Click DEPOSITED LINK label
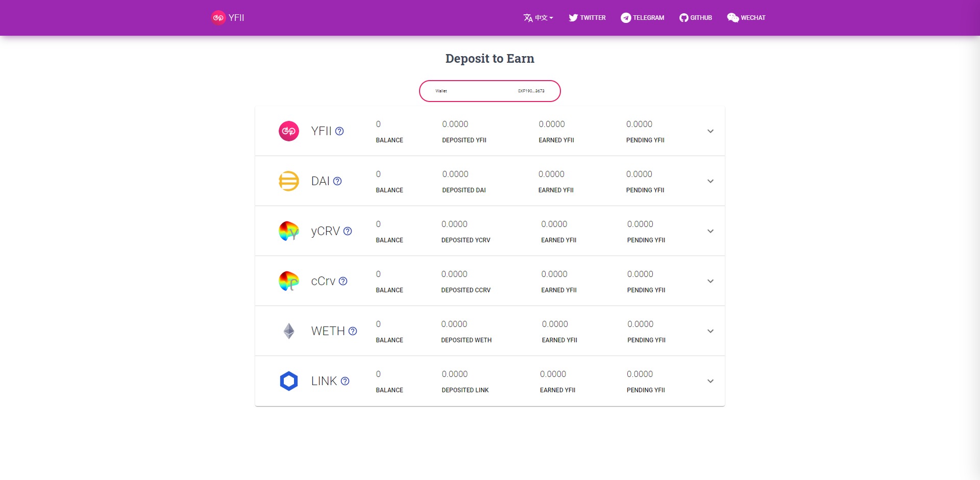 pos(465,390)
